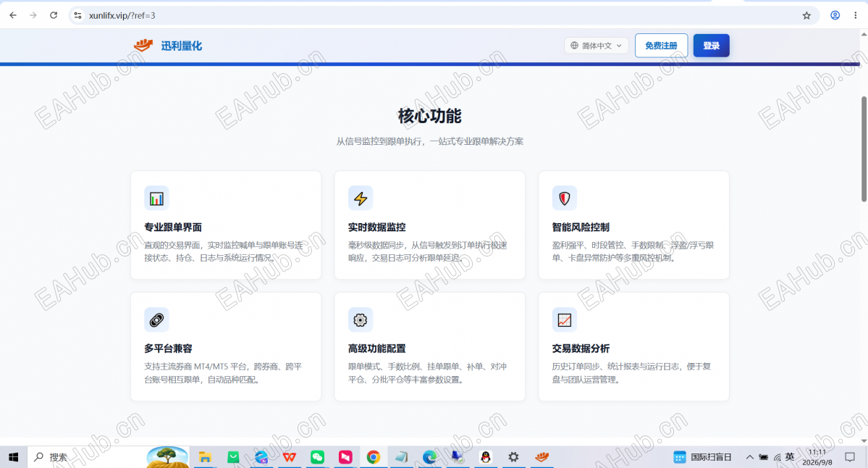Click the network icon in system tray

coord(778,457)
